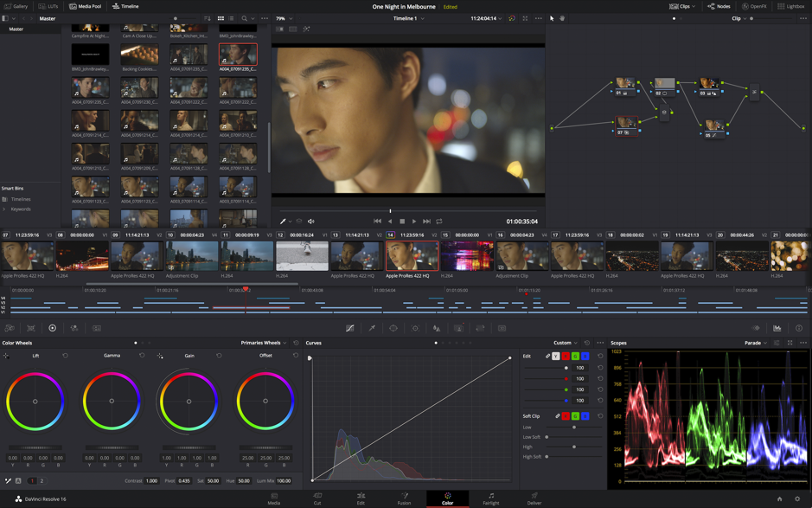Toggle the luma channel in the Curves Edit row

(x=556, y=355)
